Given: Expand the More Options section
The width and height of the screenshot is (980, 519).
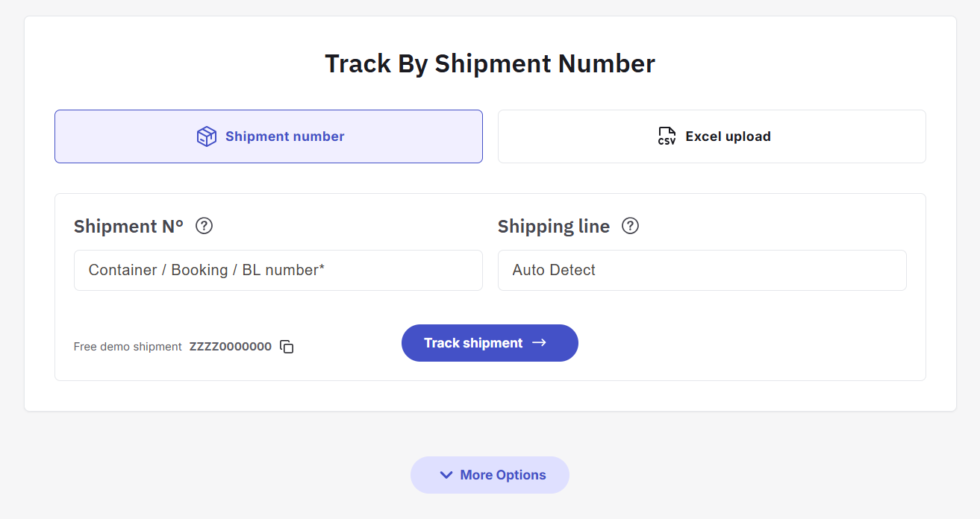Looking at the screenshot, I should pyautogui.click(x=490, y=475).
